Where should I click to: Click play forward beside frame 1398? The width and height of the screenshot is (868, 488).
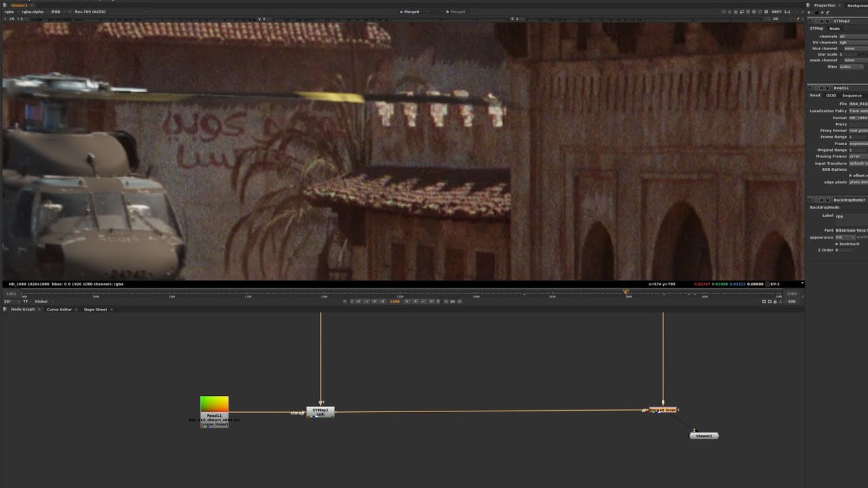[x=407, y=301]
